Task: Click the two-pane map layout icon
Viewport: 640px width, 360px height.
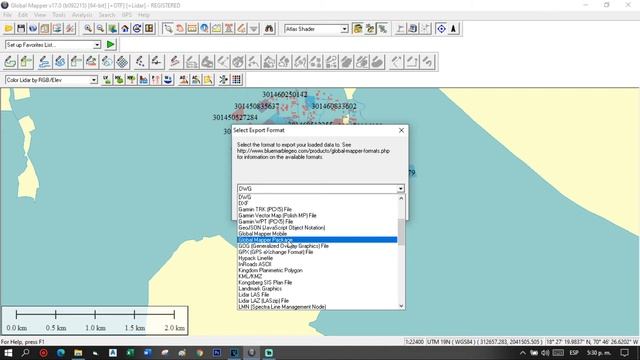Action: coord(149,29)
